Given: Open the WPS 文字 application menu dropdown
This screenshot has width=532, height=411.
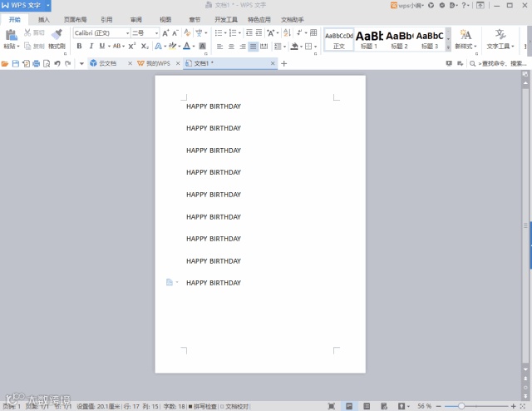Looking at the screenshot, I should [x=48, y=5].
